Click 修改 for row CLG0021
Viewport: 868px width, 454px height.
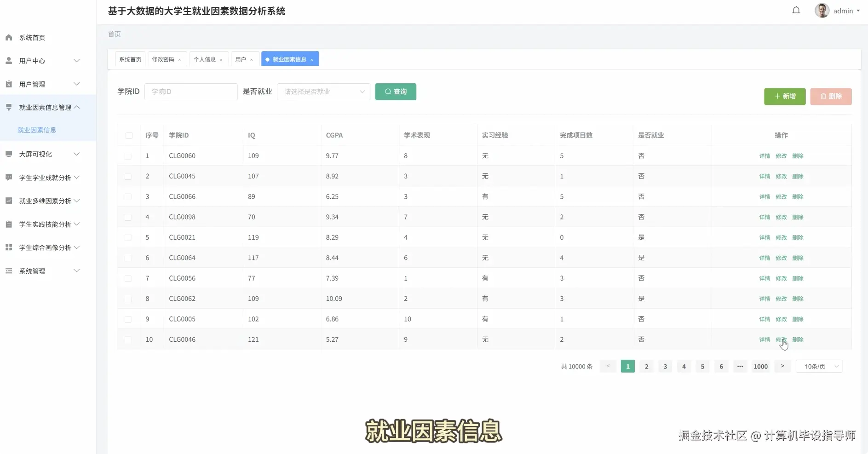781,237
